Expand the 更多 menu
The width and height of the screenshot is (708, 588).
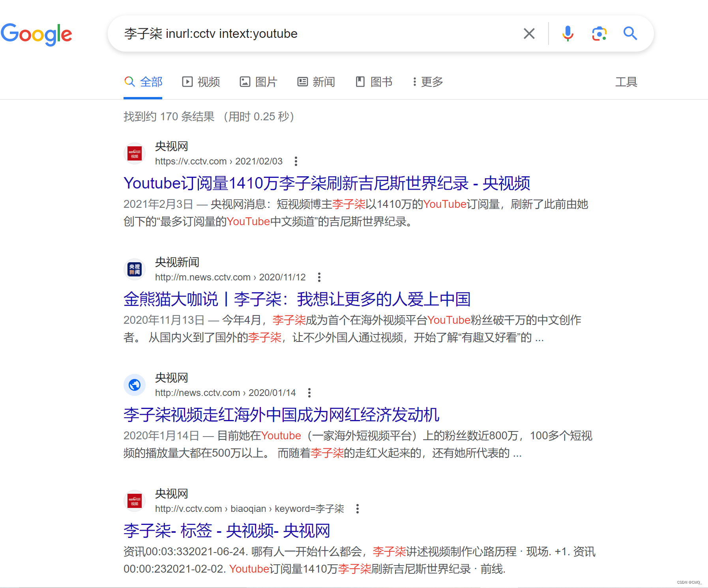click(x=427, y=82)
